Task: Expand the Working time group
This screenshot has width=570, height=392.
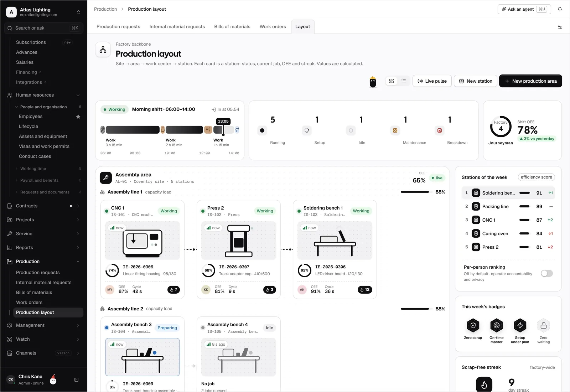Action: point(48,169)
